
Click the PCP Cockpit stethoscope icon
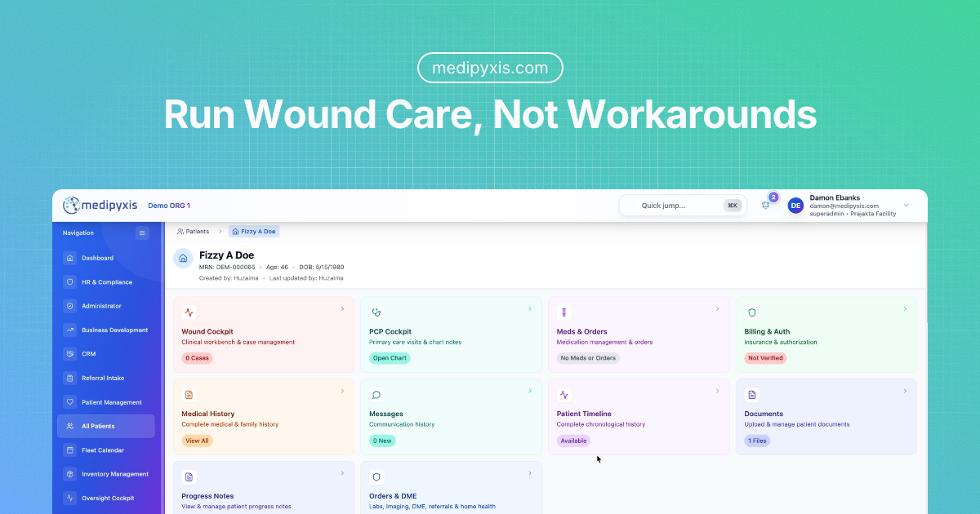click(376, 312)
